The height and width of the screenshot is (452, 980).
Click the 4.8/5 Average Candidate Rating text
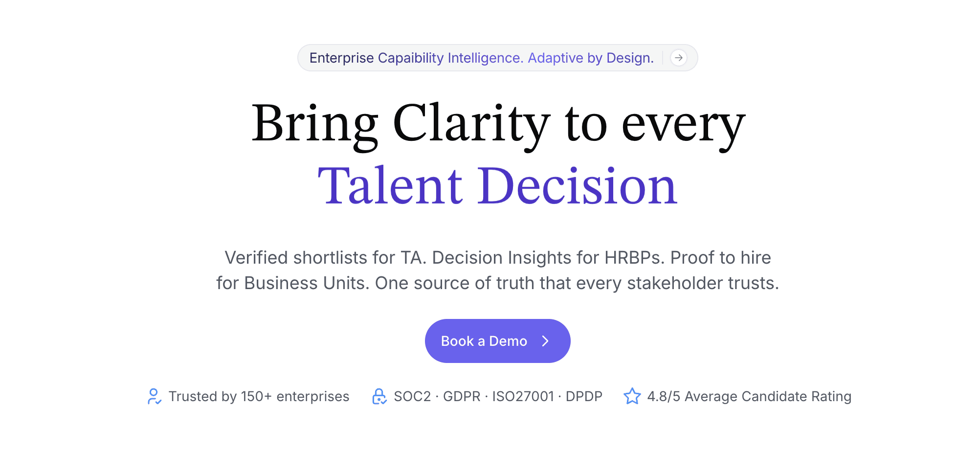[749, 396]
